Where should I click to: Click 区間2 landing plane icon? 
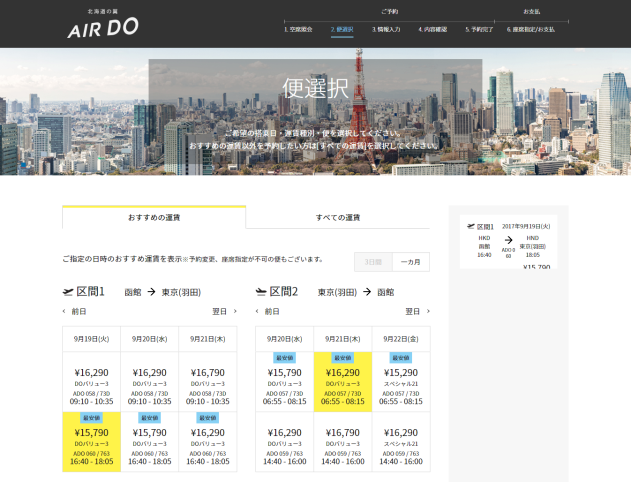pos(261,292)
